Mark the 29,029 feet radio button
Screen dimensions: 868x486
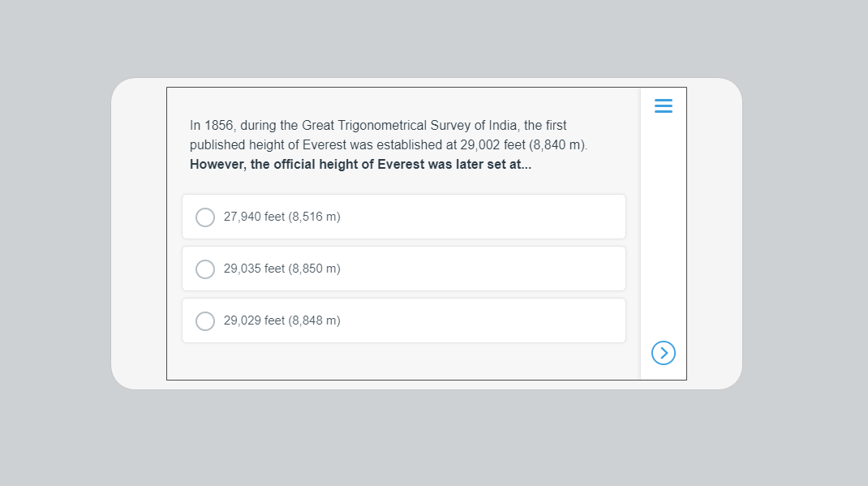pyautogui.click(x=205, y=321)
